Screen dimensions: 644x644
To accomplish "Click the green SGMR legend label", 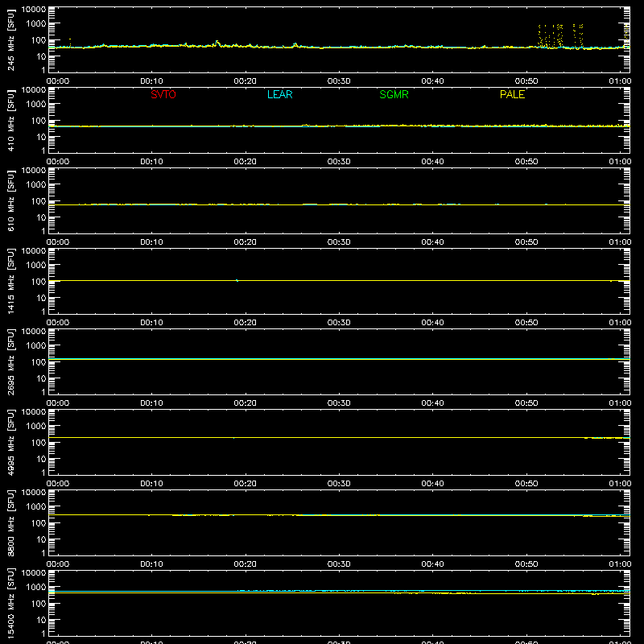I will coord(394,94).
